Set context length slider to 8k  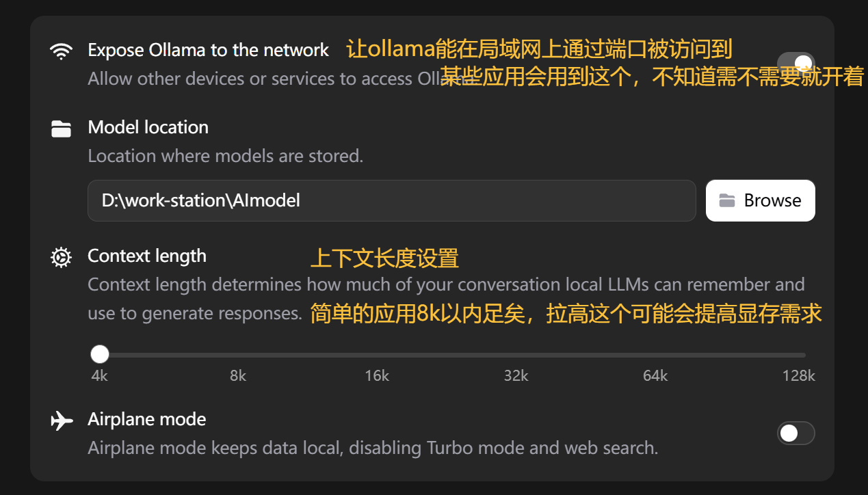point(238,355)
